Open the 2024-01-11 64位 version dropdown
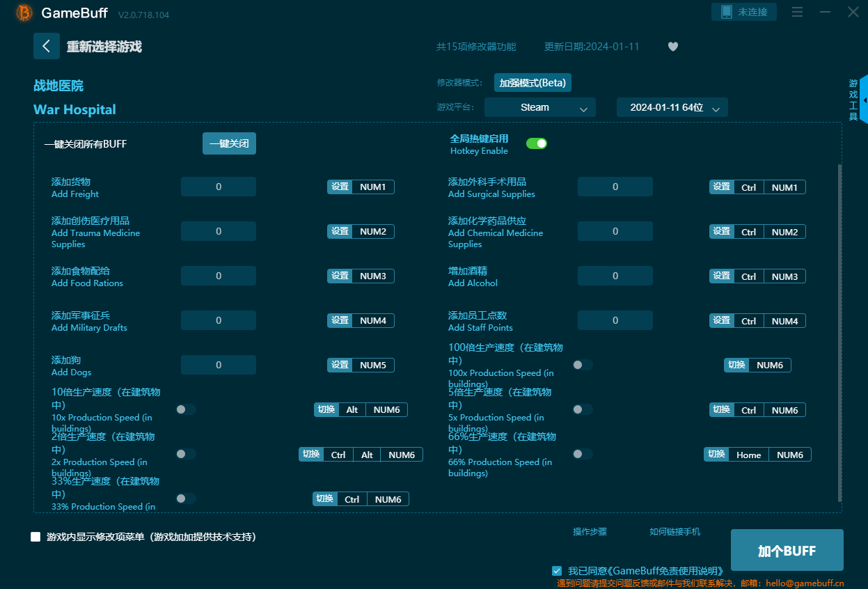 click(x=672, y=107)
